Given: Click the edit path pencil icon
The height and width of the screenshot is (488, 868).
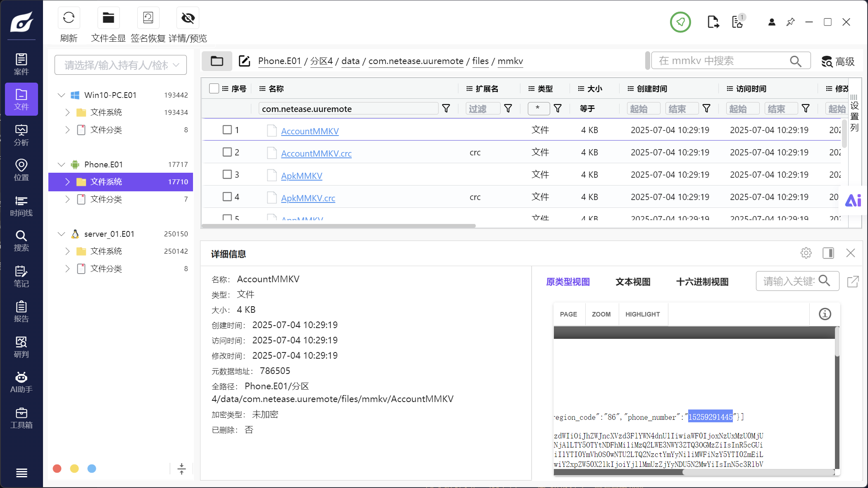Looking at the screenshot, I should [244, 61].
